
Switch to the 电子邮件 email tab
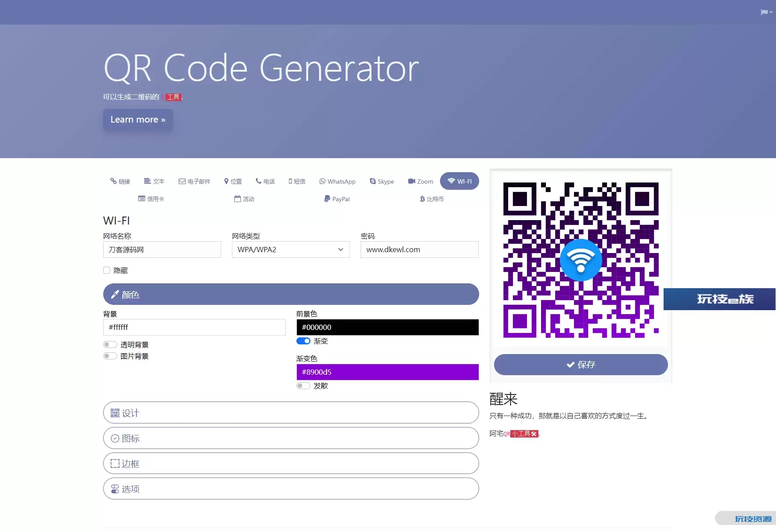click(x=194, y=181)
